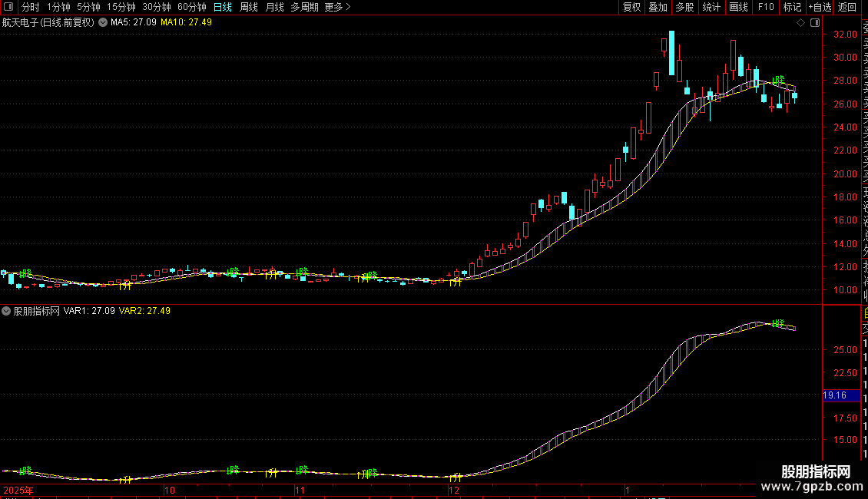Image resolution: width=868 pixels, height=499 pixels.
Task: Click the green 降 signal near latest candles in price chart
Action: [x=778, y=80]
